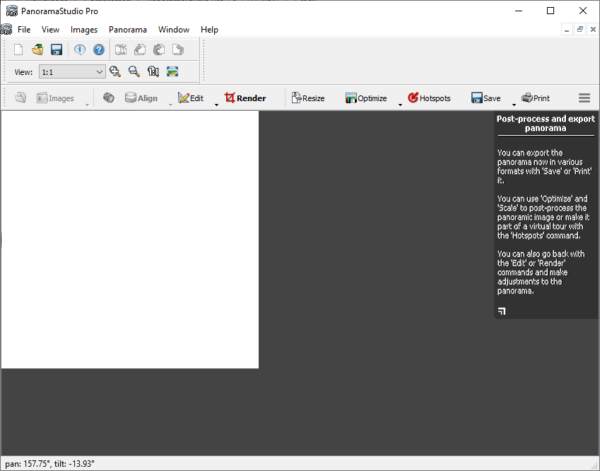Click the Resize toolbar button

coord(308,98)
